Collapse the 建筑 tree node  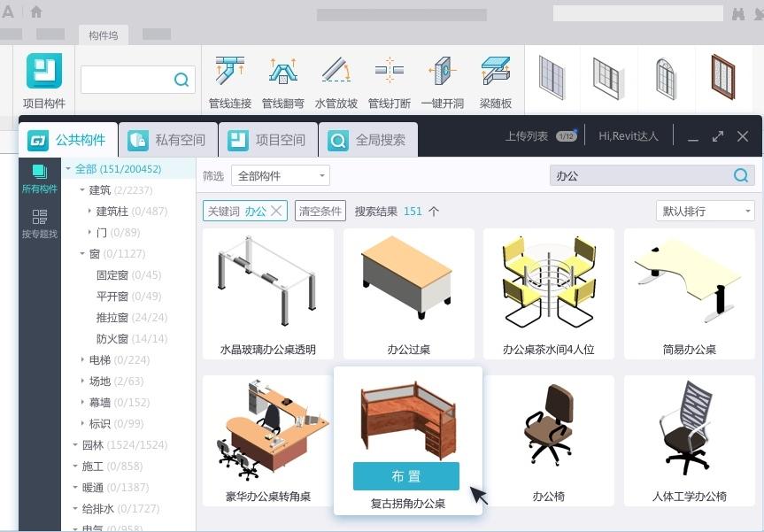tap(82, 190)
